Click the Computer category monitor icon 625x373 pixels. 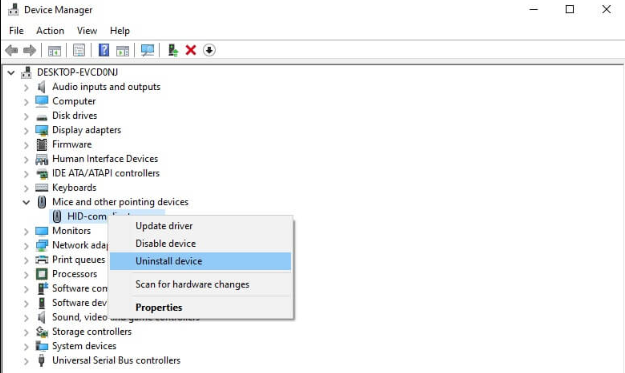click(41, 101)
